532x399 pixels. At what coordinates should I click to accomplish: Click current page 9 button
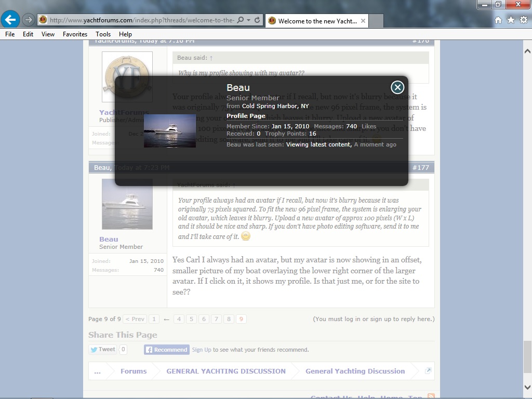tap(241, 319)
